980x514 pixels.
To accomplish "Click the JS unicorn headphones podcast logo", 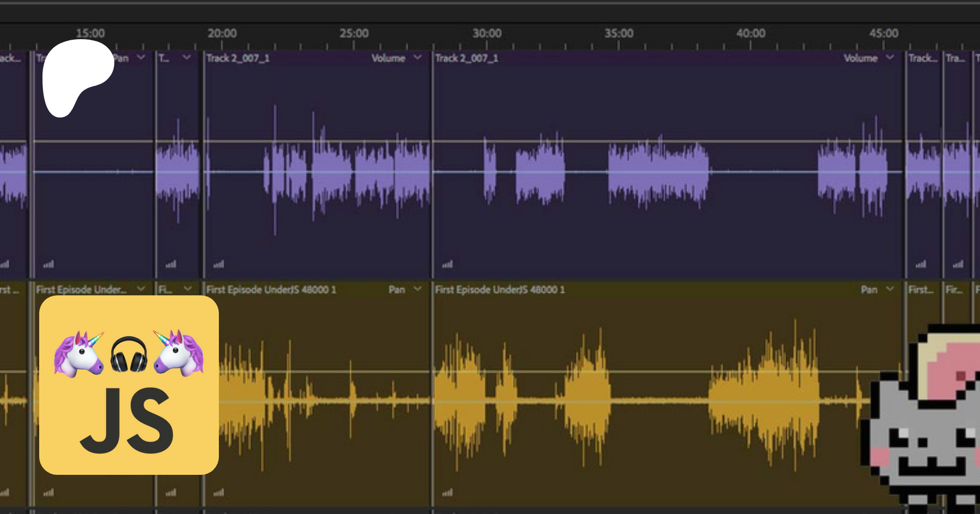I will pos(129,385).
